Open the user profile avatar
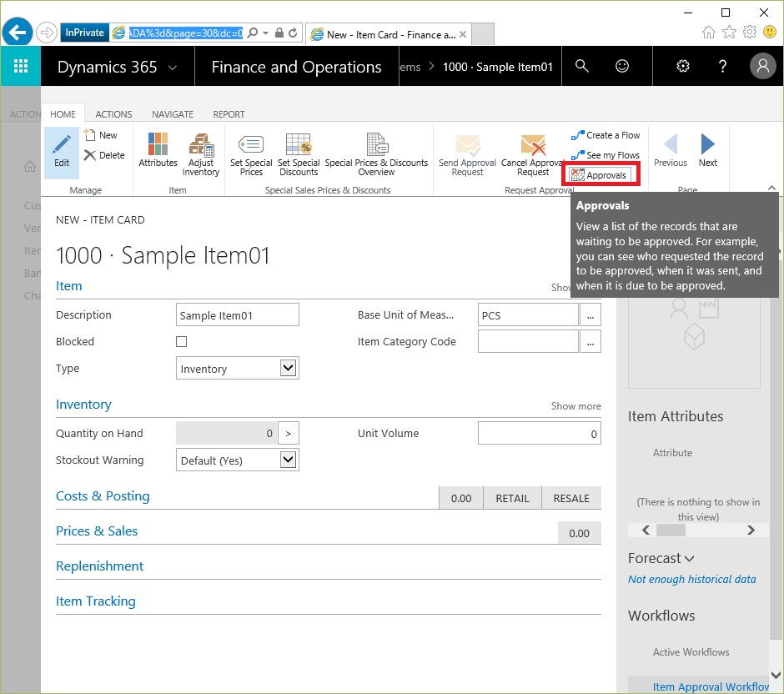784x694 pixels. (x=763, y=66)
